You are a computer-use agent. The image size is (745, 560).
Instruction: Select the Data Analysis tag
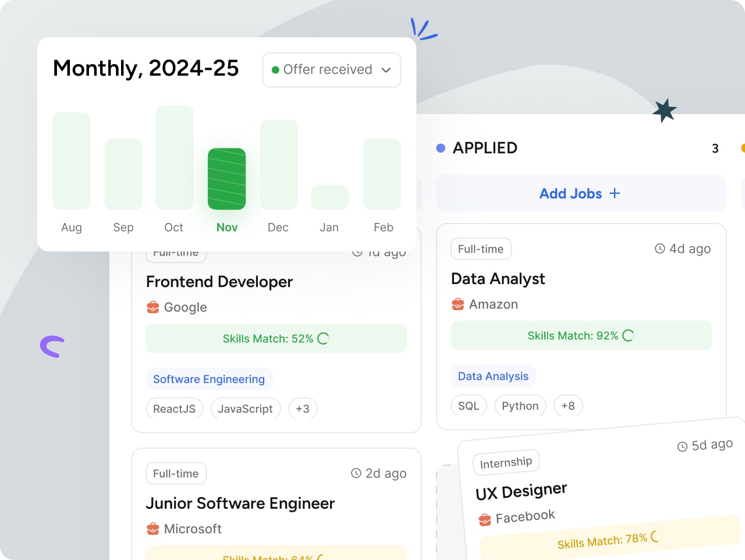494,375
